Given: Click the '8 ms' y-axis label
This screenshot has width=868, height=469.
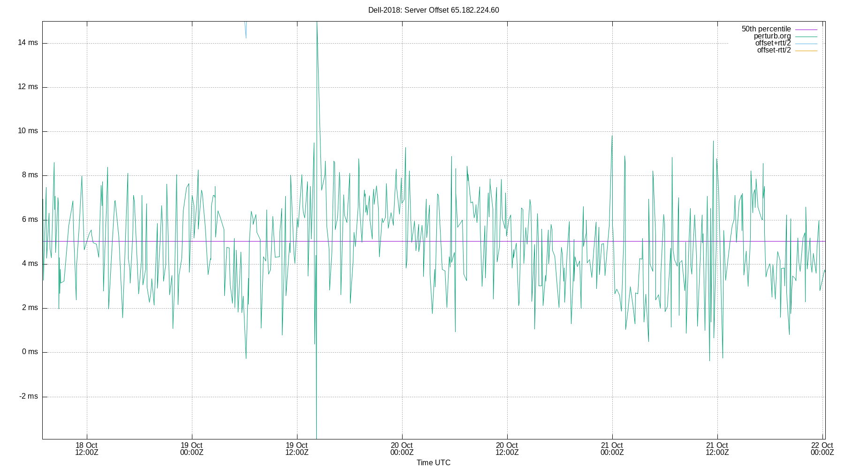Looking at the screenshot, I should pyautogui.click(x=30, y=175).
